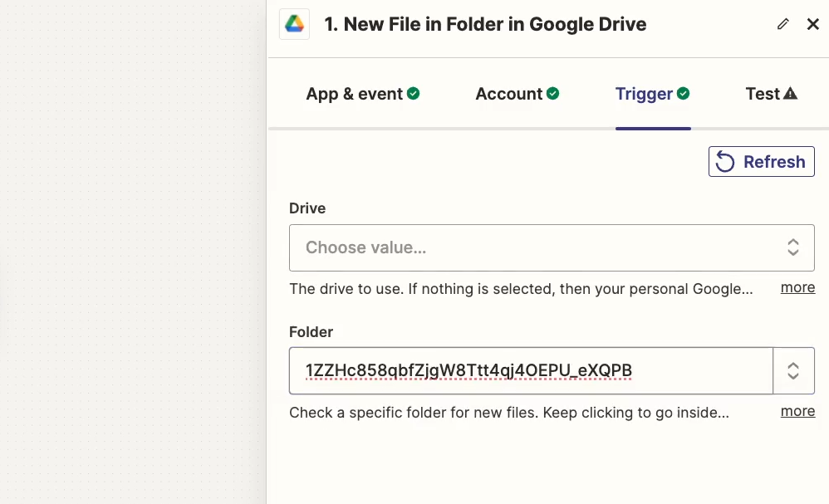
Task: Open the Drive Choose value dropdown
Action: pyautogui.click(x=552, y=247)
